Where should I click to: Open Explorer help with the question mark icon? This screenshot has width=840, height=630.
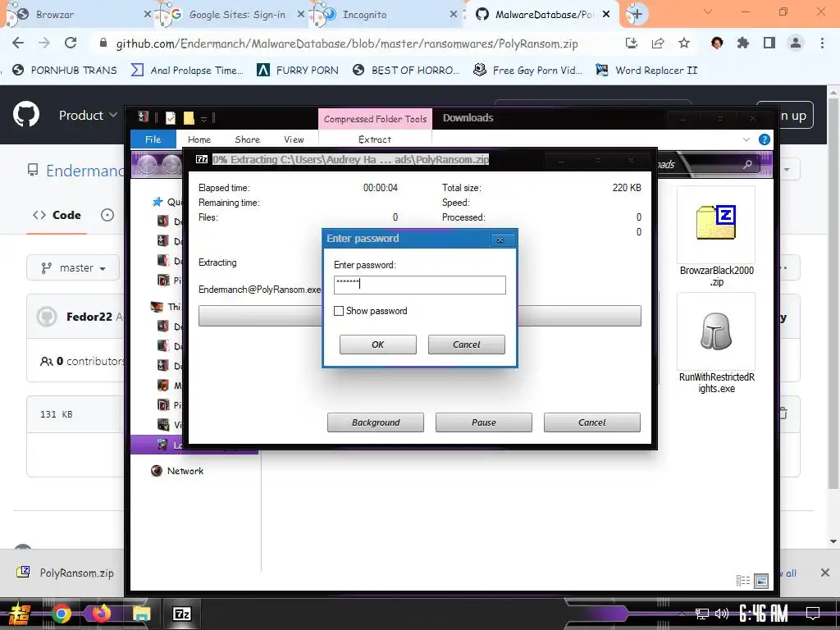click(765, 139)
